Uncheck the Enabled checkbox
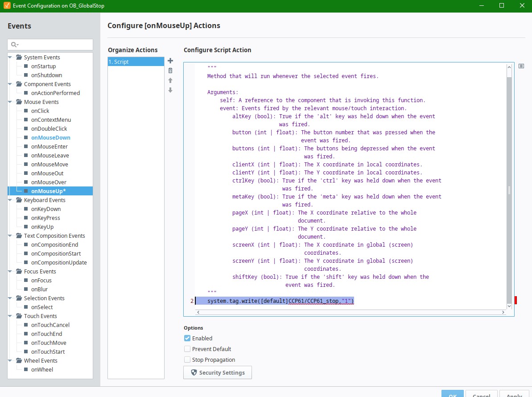This screenshot has height=397, width=532. pos(187,338)
